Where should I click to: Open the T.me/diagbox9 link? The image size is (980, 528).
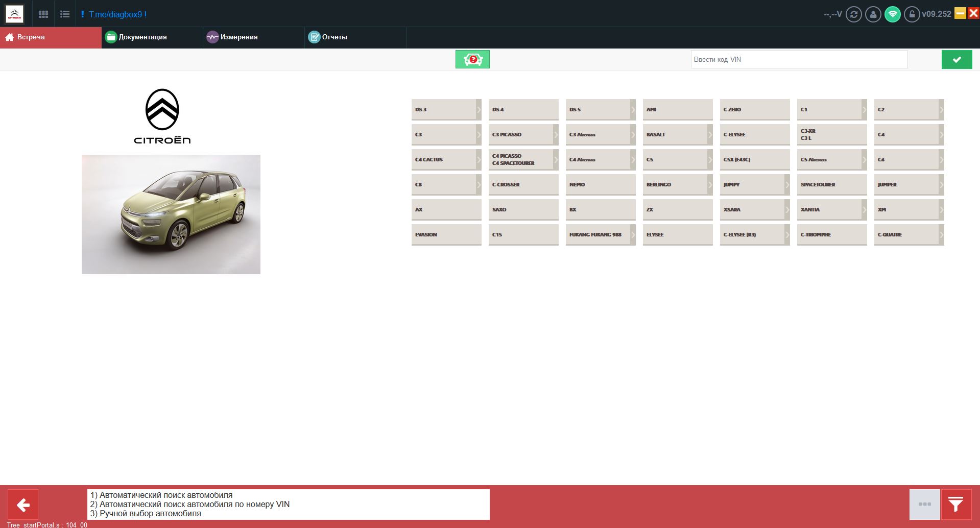[x=117, y=14]
